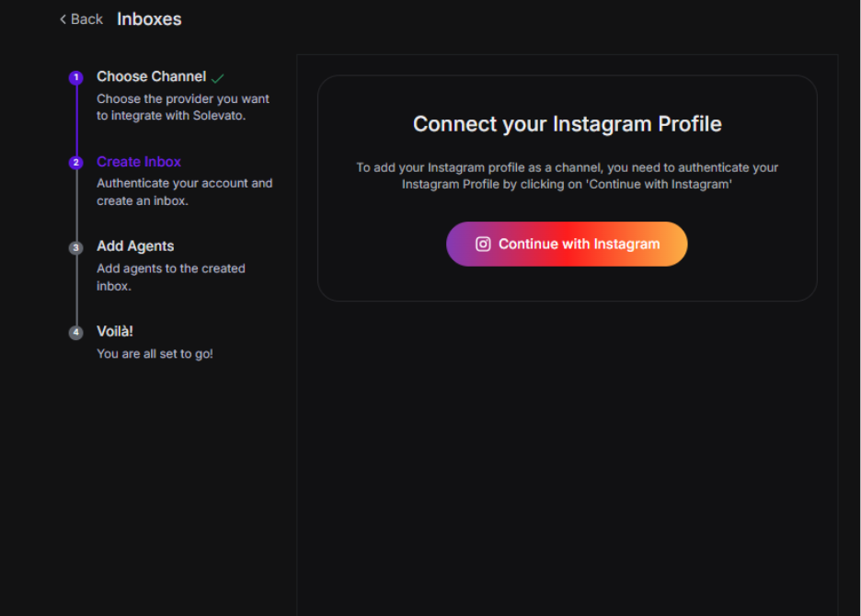Click the 'Authenticate your account' description text
The image size is (861, 616).
click(185, 192)
